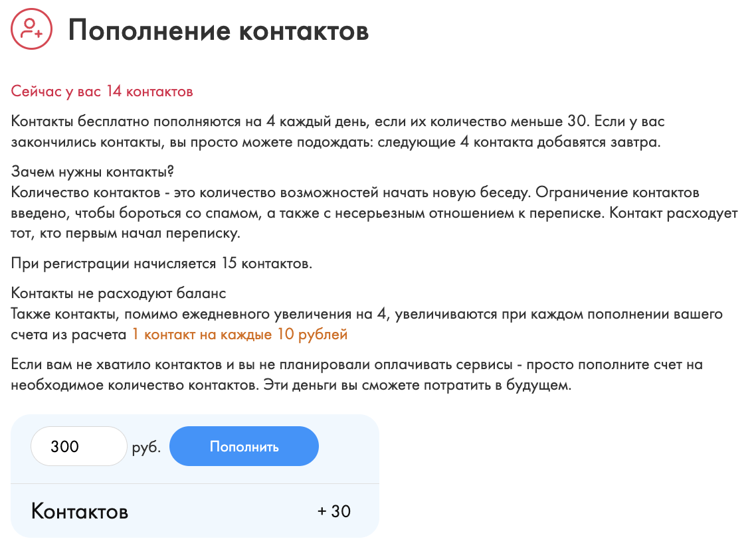Click the "Контактов" summary label
Screen dimensions: 756x559
point(80,512)
